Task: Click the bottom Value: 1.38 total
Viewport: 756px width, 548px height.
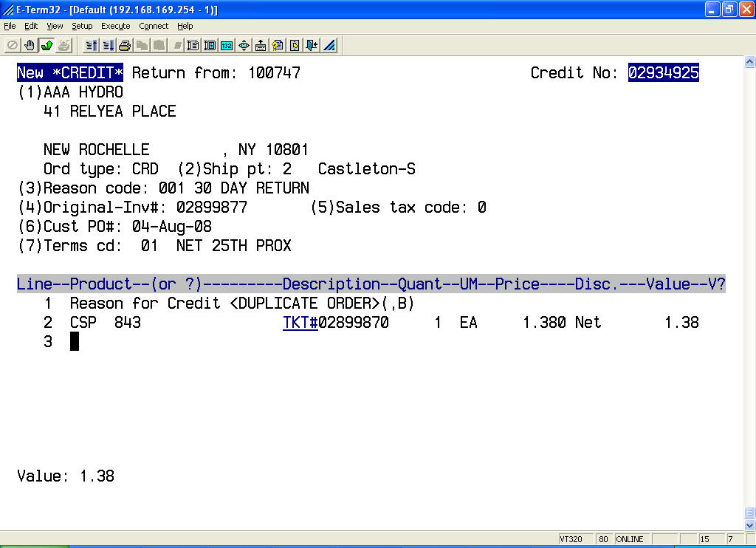Action: click(x=66, y=476)
